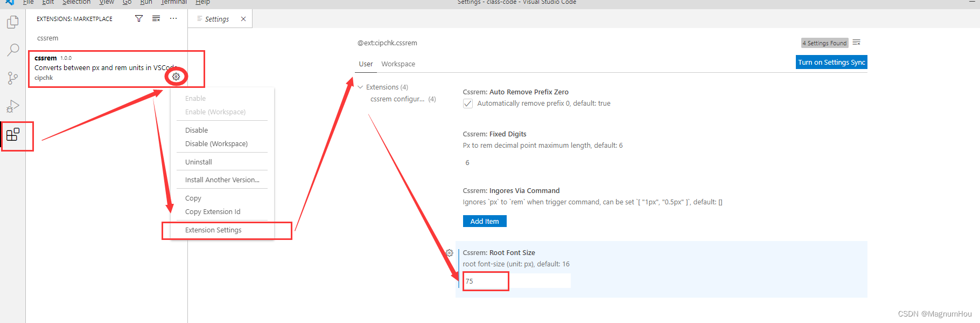Open the Run menu
This screenshot has width=980, height=323.
click(x=146, y=2)
